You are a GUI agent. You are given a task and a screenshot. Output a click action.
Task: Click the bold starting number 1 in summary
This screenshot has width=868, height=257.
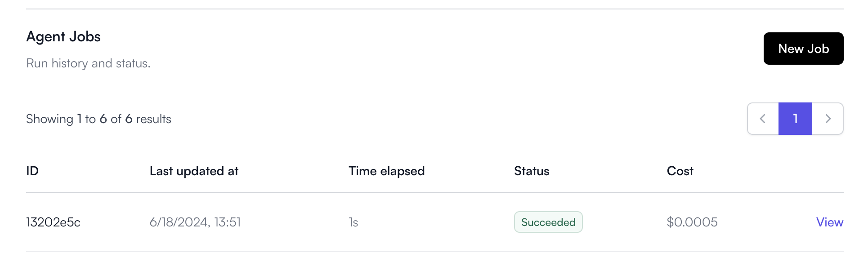pos(80,119)
